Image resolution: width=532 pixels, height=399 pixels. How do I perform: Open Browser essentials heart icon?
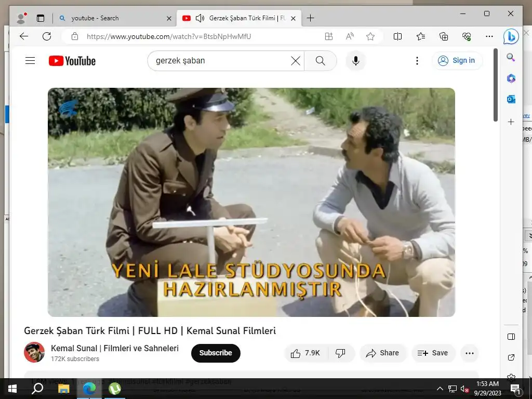(467, 36)
